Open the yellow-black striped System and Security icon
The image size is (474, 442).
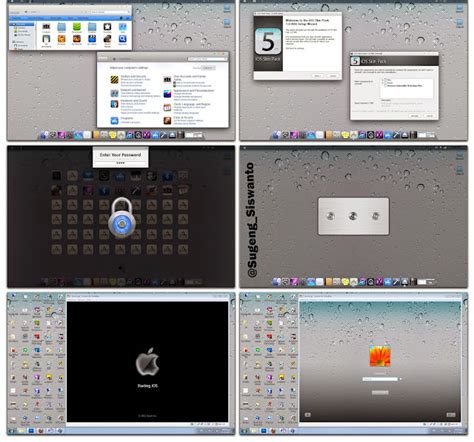click(114, 79)
